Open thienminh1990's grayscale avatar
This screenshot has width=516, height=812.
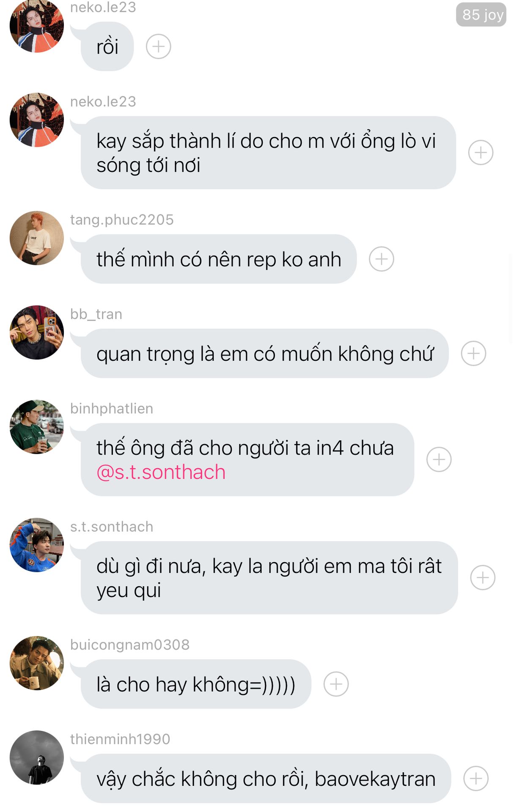coord(37,757)
